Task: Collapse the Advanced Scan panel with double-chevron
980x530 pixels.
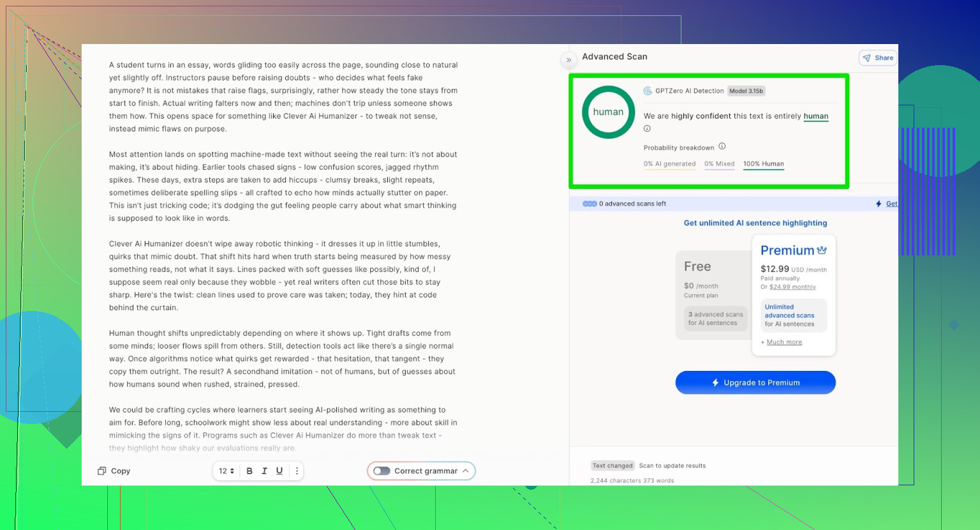Action: coord(568,60)
